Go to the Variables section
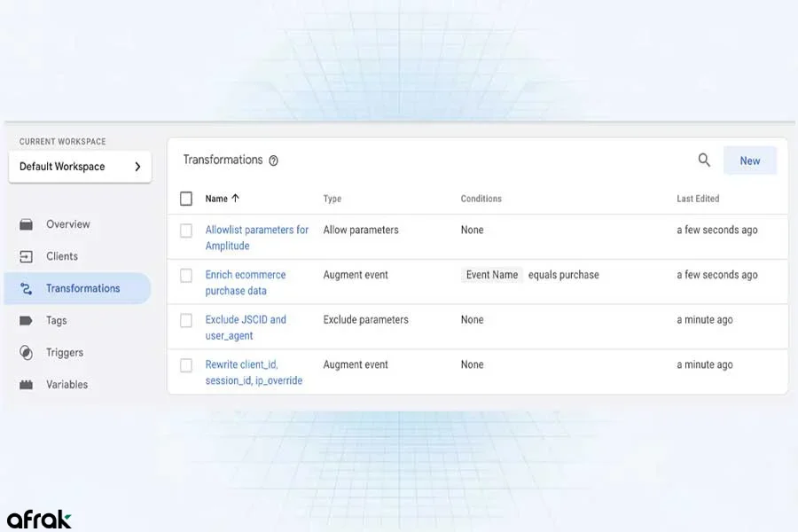Viewport: 798px width, 532px height. coord(66,385)
